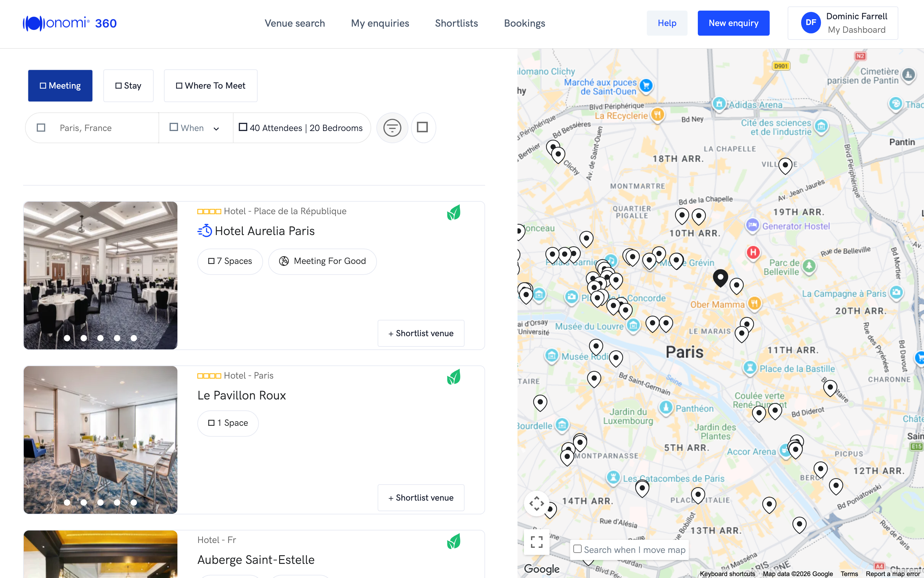Open the filter options icon
The image size is (924, 578).
[392, 128]
